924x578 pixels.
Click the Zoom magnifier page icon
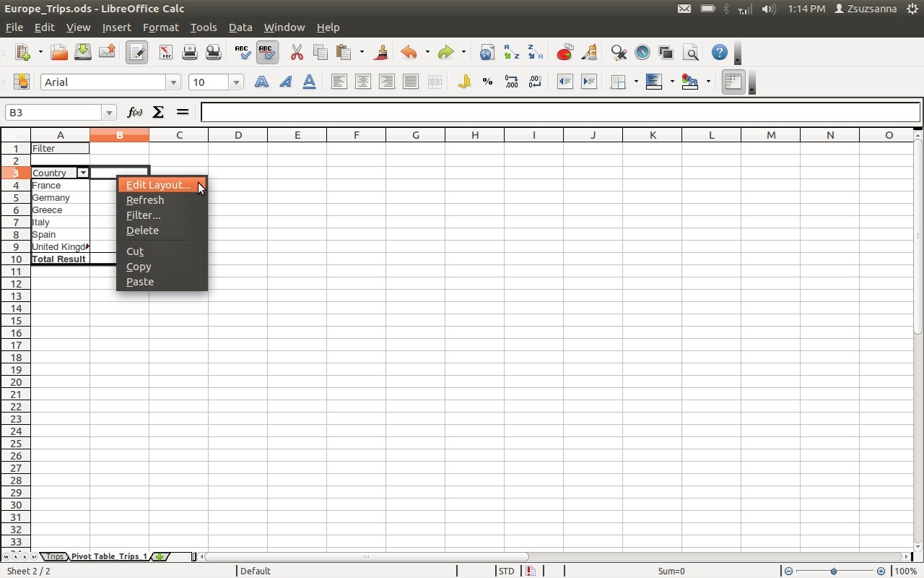click(690, 53)
